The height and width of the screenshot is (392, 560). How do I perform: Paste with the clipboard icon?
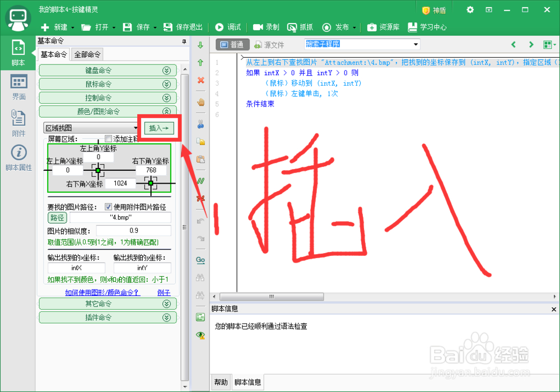pyautogui.click(x=200, y=159)
